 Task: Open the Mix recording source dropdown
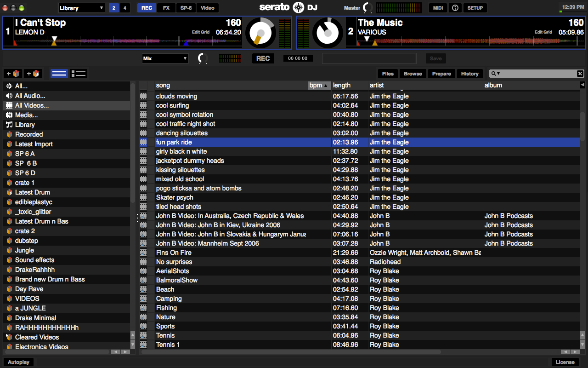(165, 58)
